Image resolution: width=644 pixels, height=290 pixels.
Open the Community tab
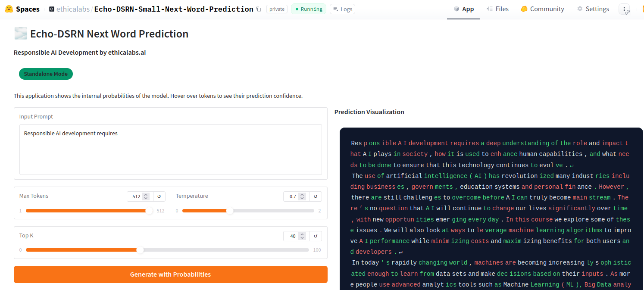pos(542,9)
